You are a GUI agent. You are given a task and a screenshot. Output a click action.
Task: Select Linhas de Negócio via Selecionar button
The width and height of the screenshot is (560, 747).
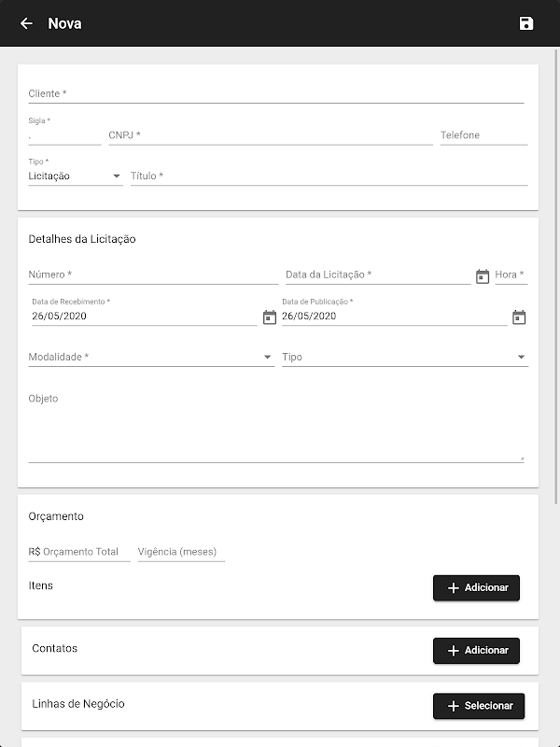pos(479,706)
